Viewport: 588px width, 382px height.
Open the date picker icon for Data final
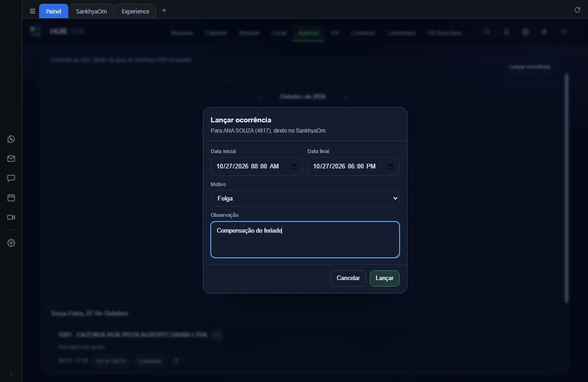(x=391, y=167)
